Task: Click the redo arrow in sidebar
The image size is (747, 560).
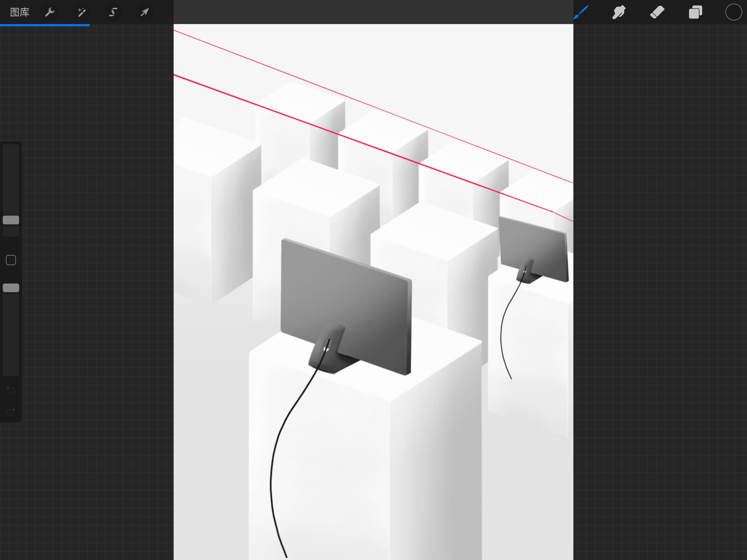Action: coord(11,412)
